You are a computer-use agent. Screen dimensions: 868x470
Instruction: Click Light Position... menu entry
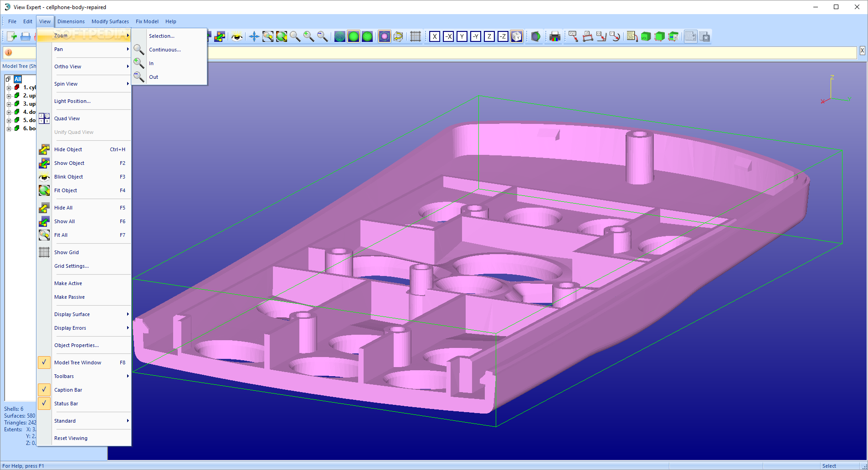[84, 101]
